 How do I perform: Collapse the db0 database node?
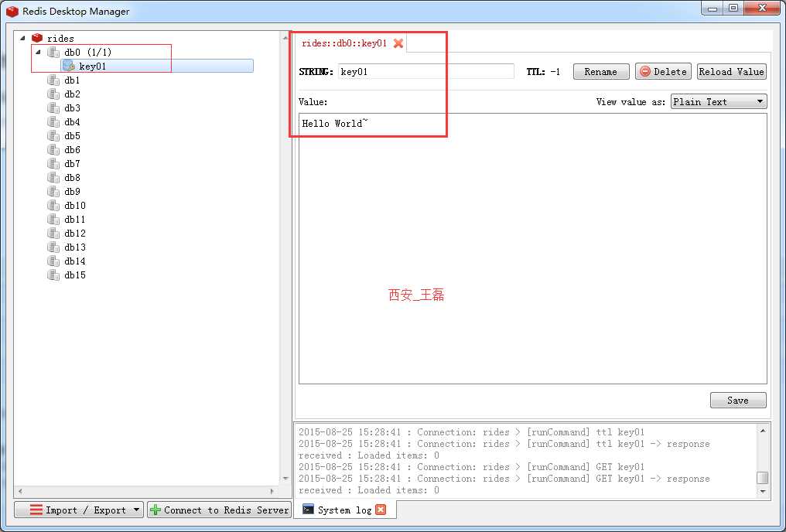click(39, 52)
